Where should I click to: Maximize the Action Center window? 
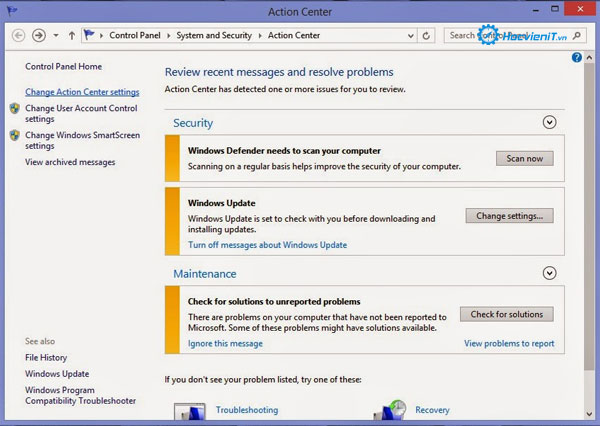point(554,9)
